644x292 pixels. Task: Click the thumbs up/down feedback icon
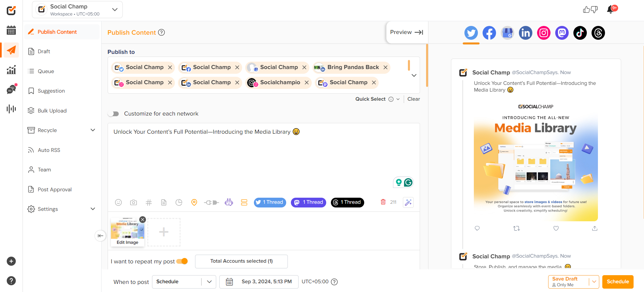590,9
